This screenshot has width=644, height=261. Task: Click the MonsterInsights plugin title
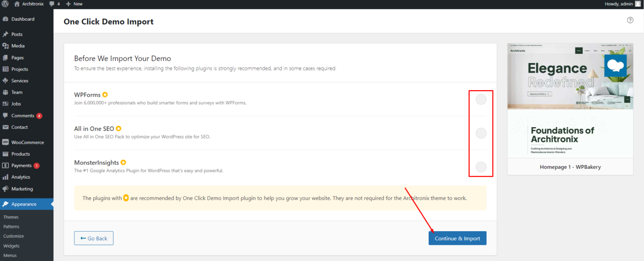click(97, 162)
